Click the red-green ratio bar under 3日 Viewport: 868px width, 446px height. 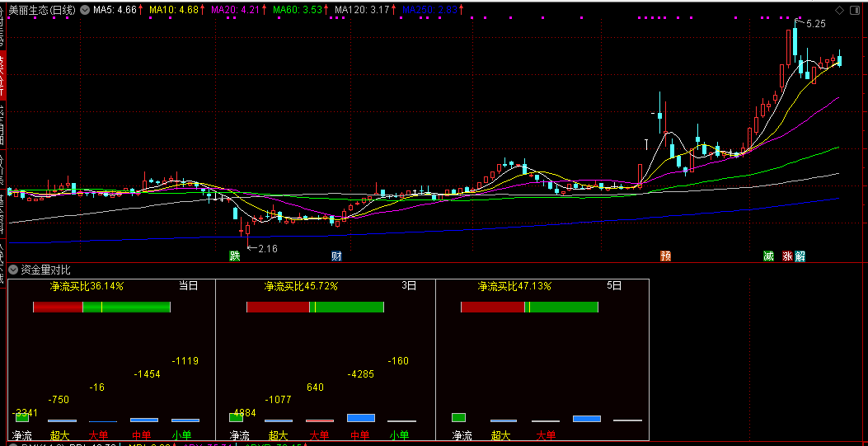pos(316,308)
